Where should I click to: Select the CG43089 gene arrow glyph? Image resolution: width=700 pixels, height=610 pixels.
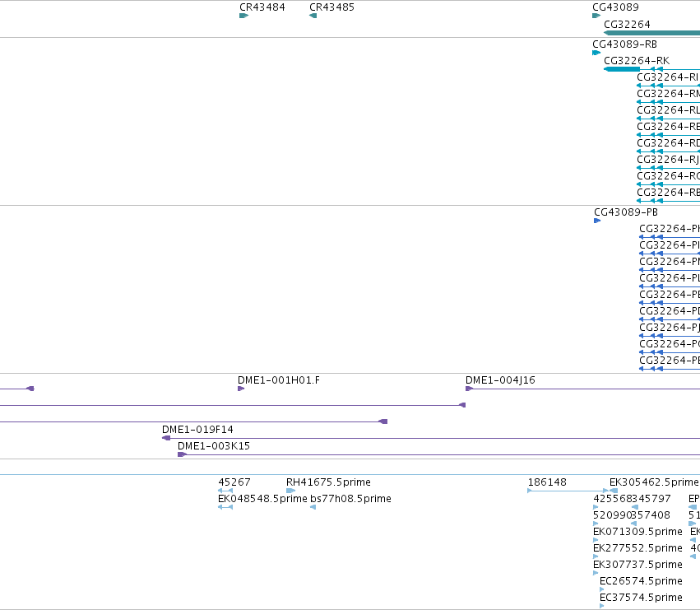tap(596, 16)
